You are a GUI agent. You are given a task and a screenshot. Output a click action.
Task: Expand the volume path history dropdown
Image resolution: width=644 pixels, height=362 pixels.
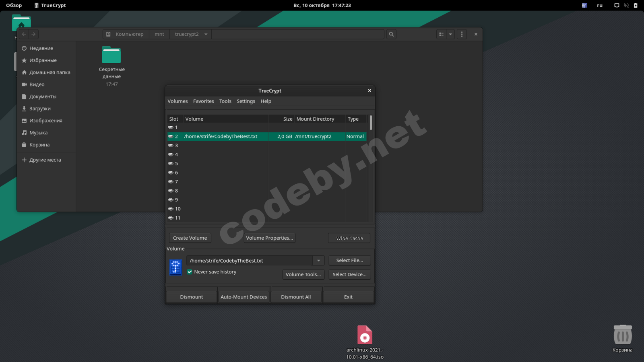point(318,261)
